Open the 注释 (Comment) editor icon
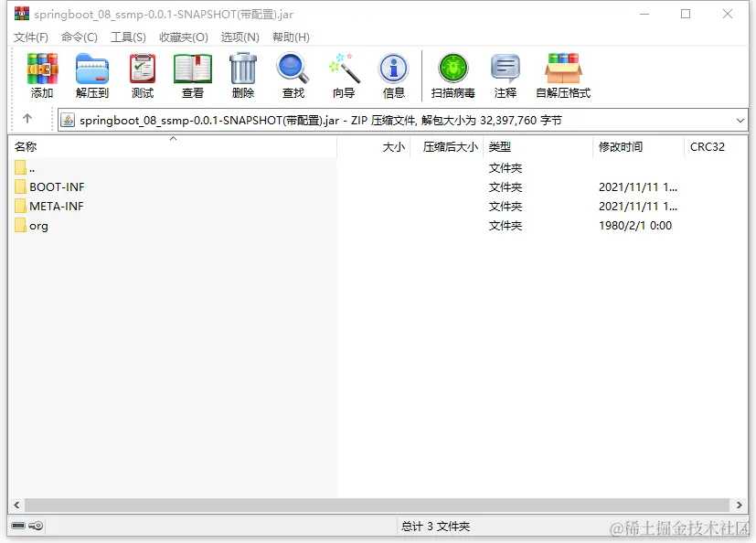 click(505, 75)
